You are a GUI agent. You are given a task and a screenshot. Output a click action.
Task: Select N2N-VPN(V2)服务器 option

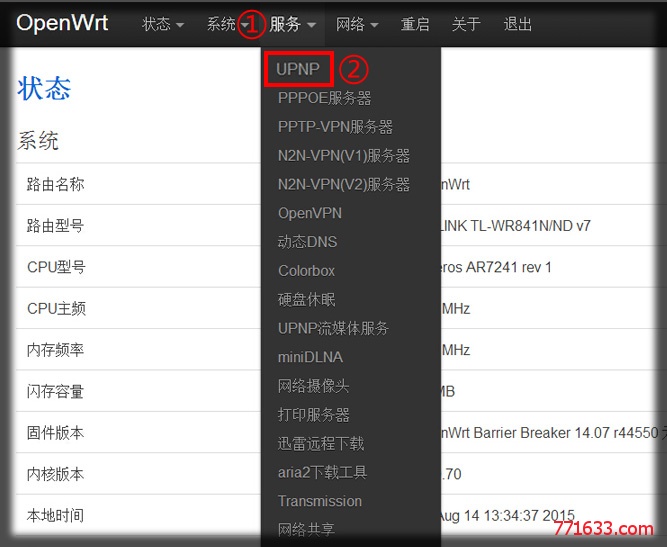pos(344,184)
